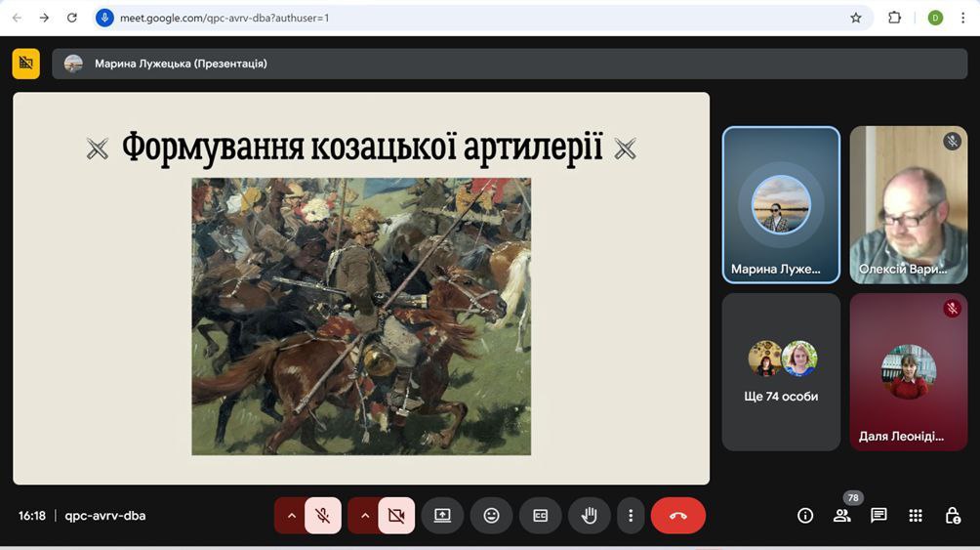Select the Марина Лужецька participant tile
This screenshot has width=980, height=550.
point(781,205)
